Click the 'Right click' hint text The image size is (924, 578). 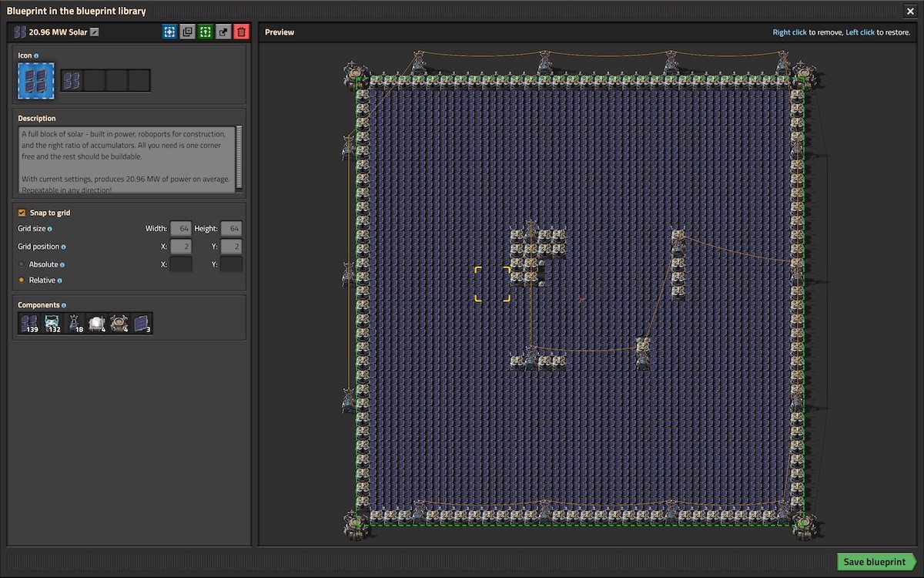pyautogui.click(x=790, y=32)
